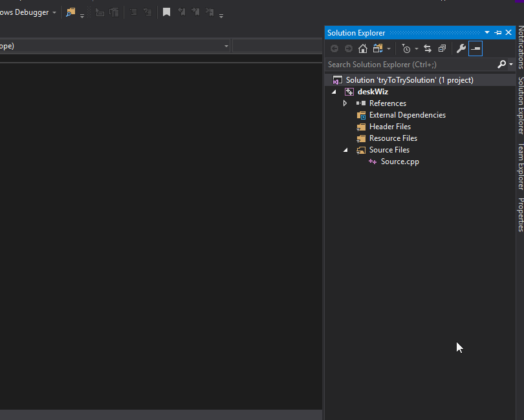Select the Solution 'tryToTrySolution' root item

click(x=409, y=80)
